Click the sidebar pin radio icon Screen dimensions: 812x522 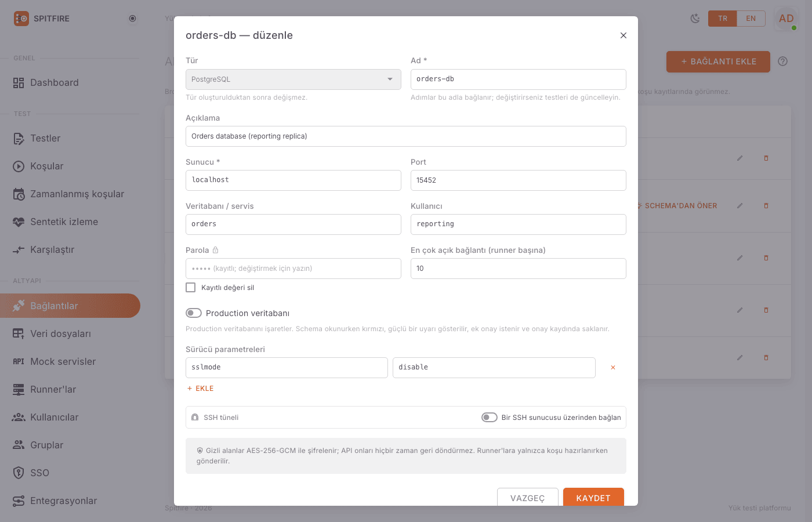coord(132,19)
